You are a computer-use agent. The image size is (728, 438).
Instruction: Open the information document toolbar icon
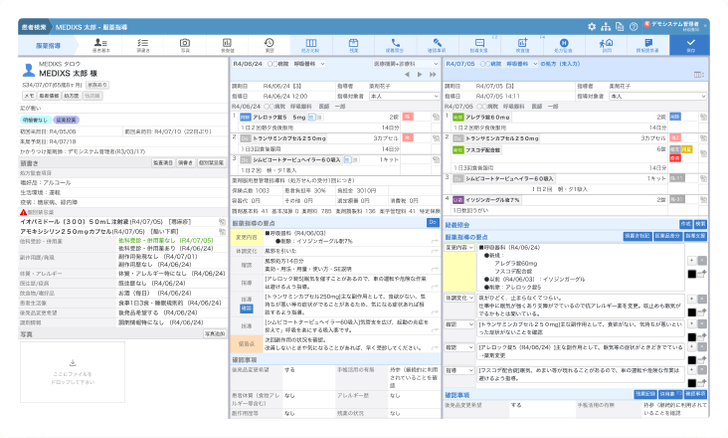tap(648, 45)
